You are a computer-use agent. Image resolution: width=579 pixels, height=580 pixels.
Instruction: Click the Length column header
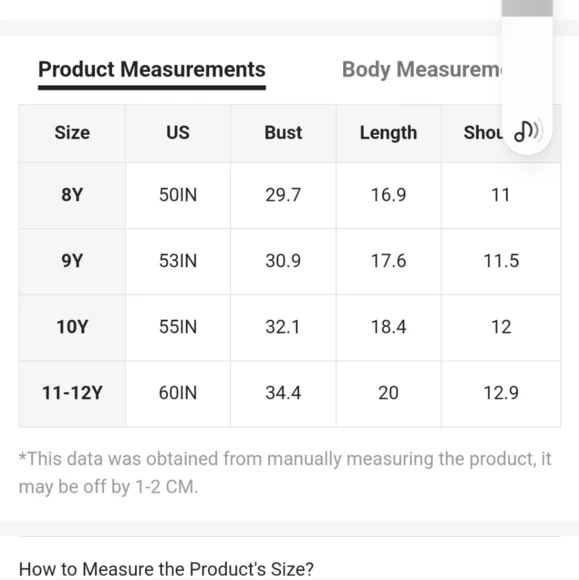[388, 133]
